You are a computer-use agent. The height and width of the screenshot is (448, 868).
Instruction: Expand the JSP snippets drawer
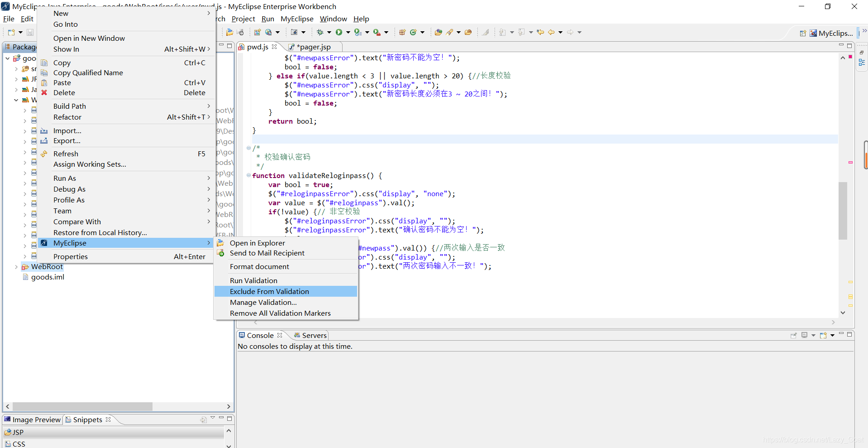pyautogui.click(x=113, y=432)
